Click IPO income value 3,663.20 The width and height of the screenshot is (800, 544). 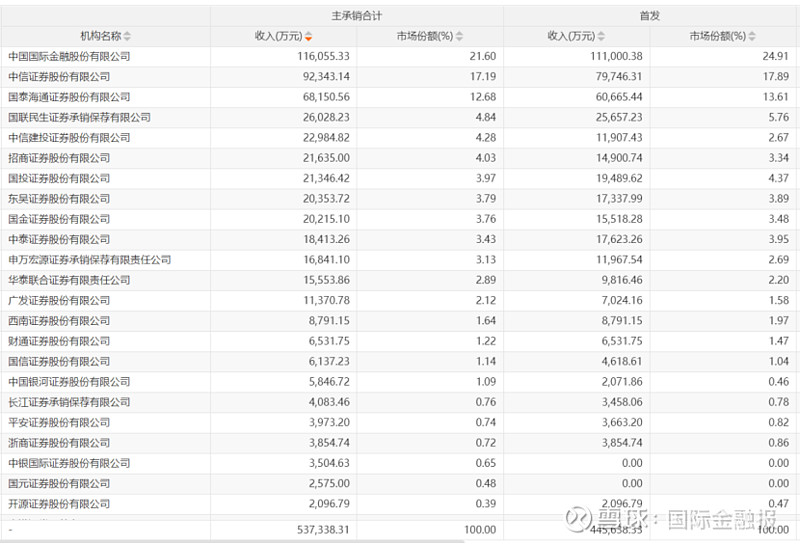(x=622, y=423)
